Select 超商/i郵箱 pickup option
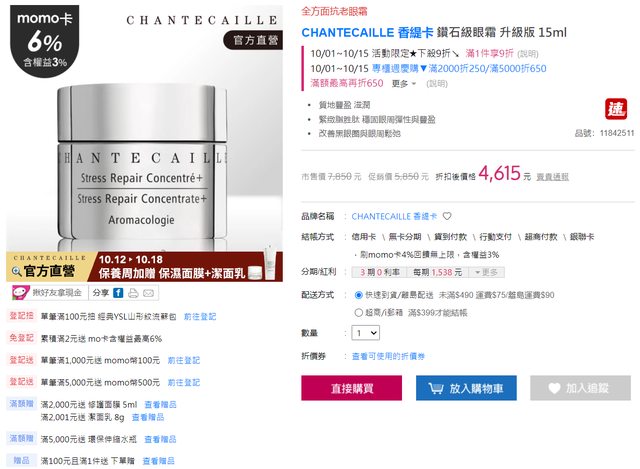 click(x=358, y=313)
